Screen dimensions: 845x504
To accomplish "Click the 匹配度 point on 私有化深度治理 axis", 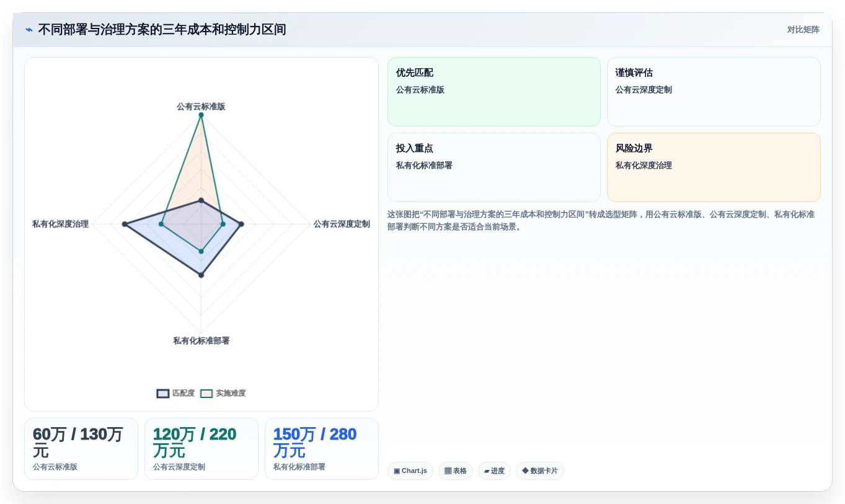I will tap(125, 224).
